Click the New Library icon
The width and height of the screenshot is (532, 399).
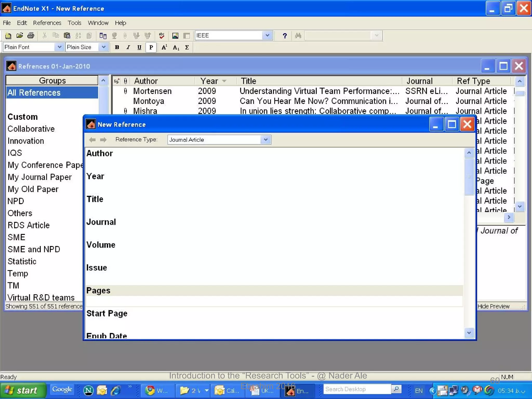tap(8, 36)
